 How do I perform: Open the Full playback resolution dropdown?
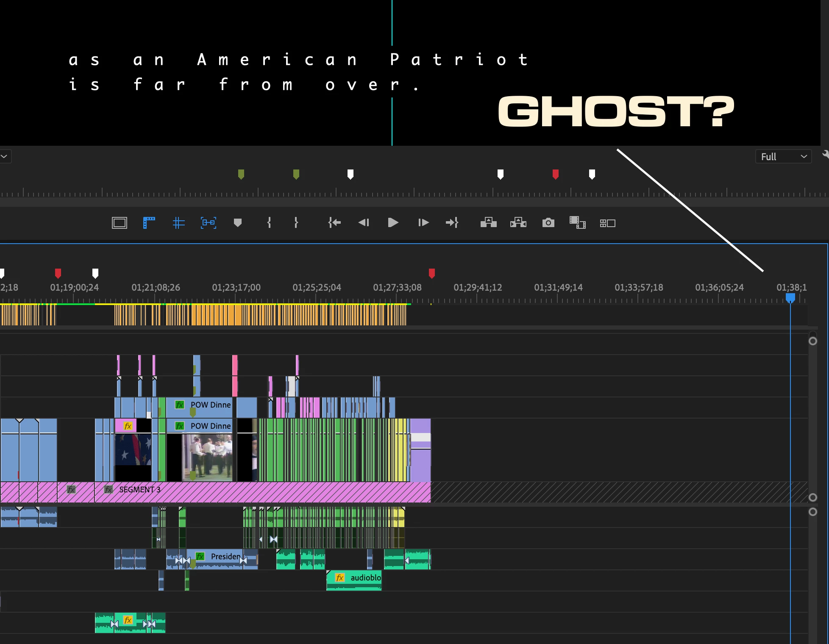pos(783,157)
